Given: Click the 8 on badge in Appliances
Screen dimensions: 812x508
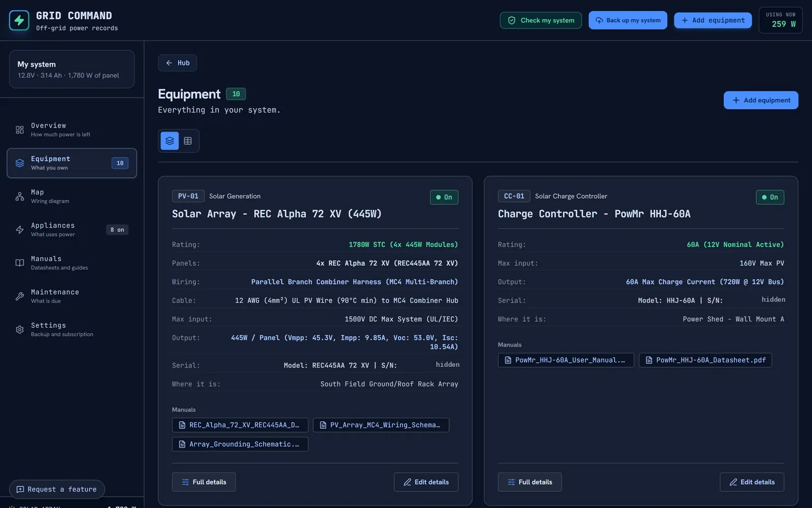Looking at the screenshot, I should click(117, 230).
